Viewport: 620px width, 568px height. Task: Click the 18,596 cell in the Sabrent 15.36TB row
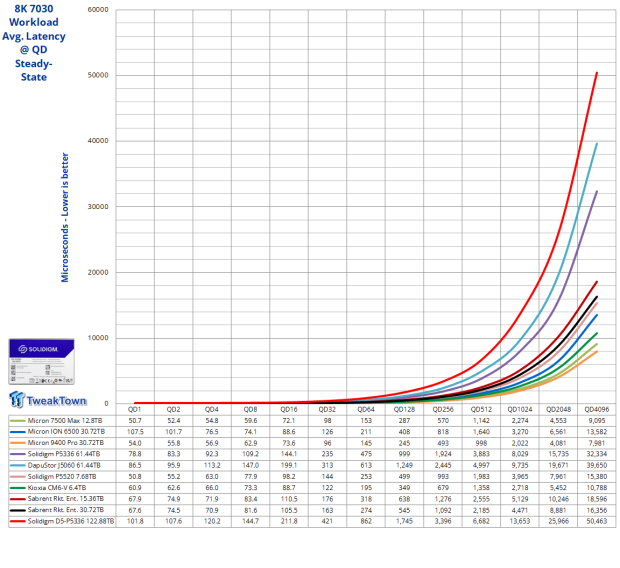[597, 499]
